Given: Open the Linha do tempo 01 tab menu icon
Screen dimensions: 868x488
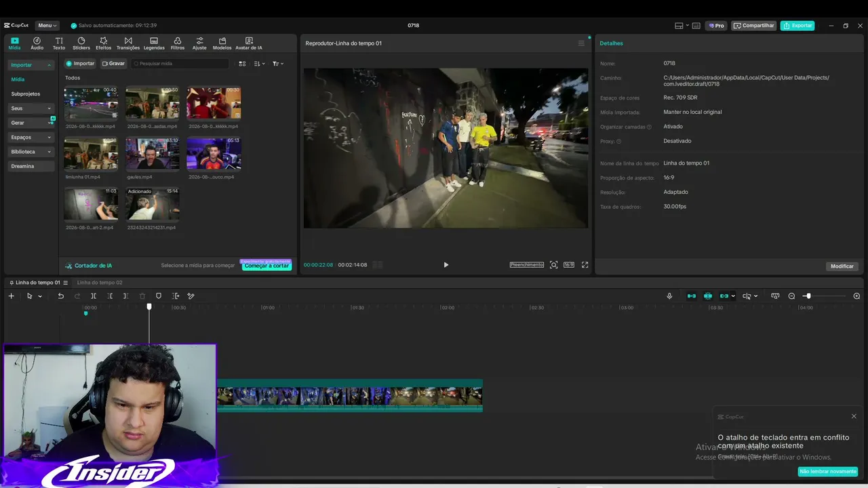Looking at the screenshot, I should click(65, 283).
